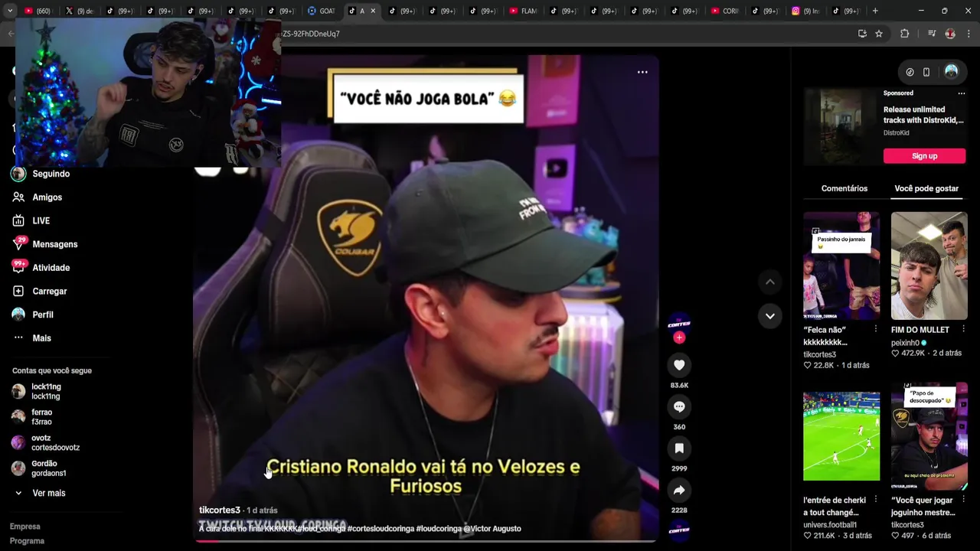Open the Chrome media control icon
This screenshot has width=980, height=551.
[x=932, y=34]
